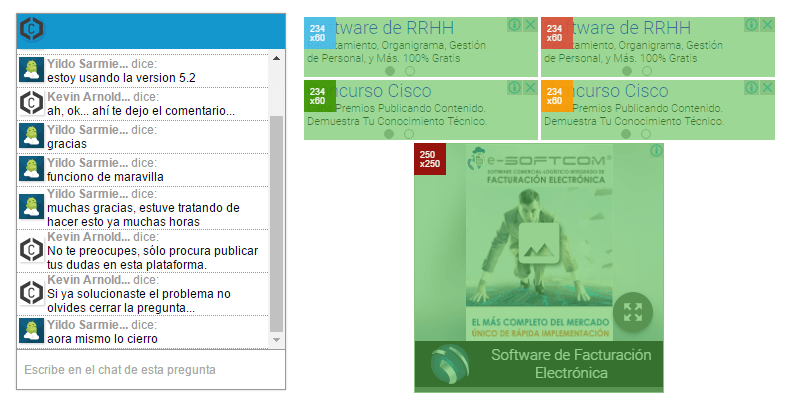
Task: Click the chat scrollbar down arrow
Action: click(x=278, y=342)
